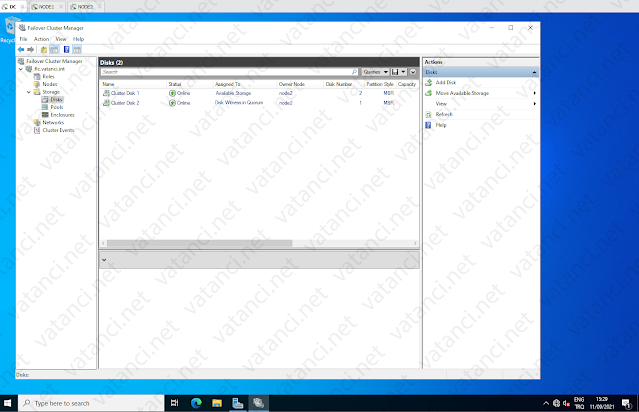Open File Explorer from the taskbar

(217, 403)
